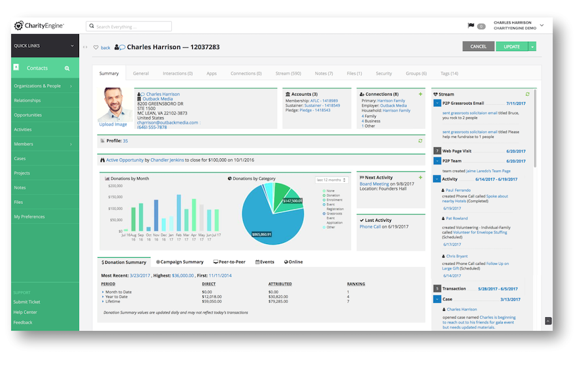Add a connection with the plus icon
This screenshot has width=588, height=382.
[420, 94]
